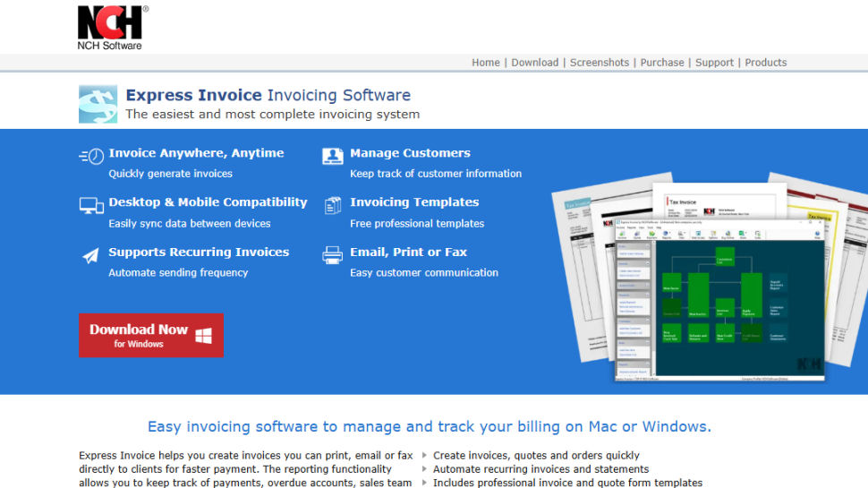Click 'The easiest and most complete invoicing system' tagline
The image size is (868, 488).
pyautogui.click(x=272, y=114)
